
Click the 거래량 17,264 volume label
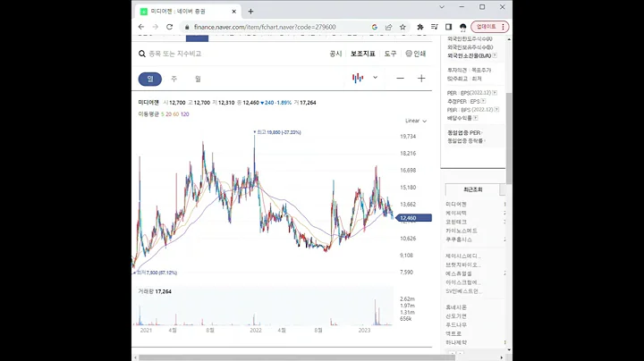pyautogui.click(x=155, y=291)
